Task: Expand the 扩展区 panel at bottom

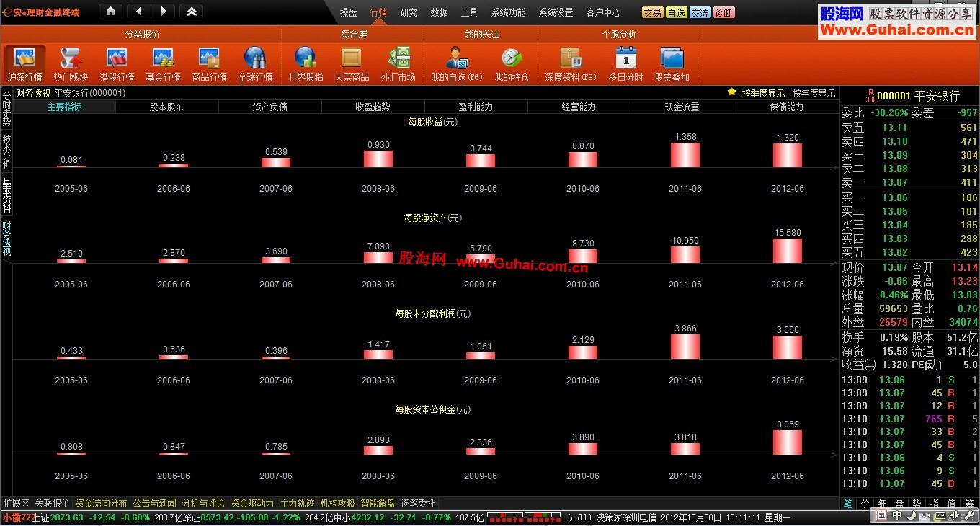Action: point(16,503)
